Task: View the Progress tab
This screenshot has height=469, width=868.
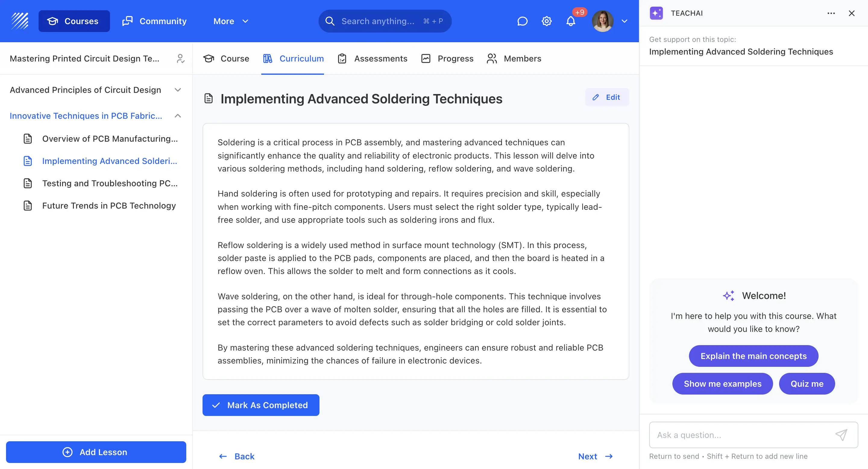Action: 447,58
